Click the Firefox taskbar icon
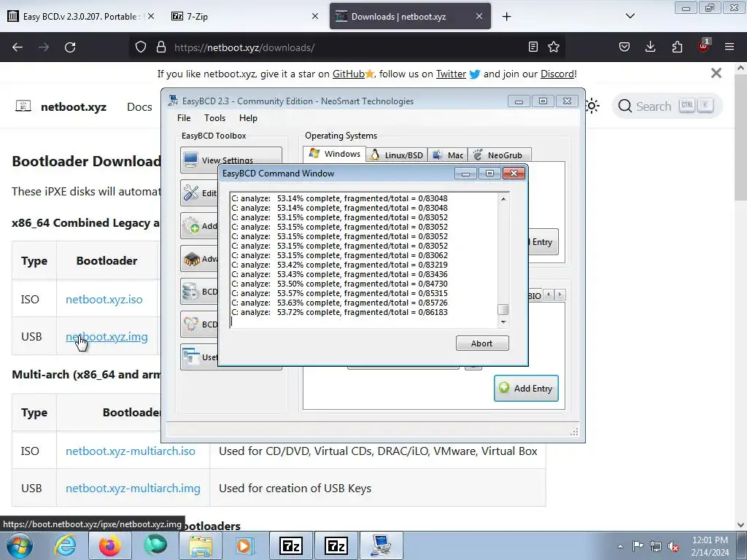This screenshot has width=747, height=560. tap(110, 545)
